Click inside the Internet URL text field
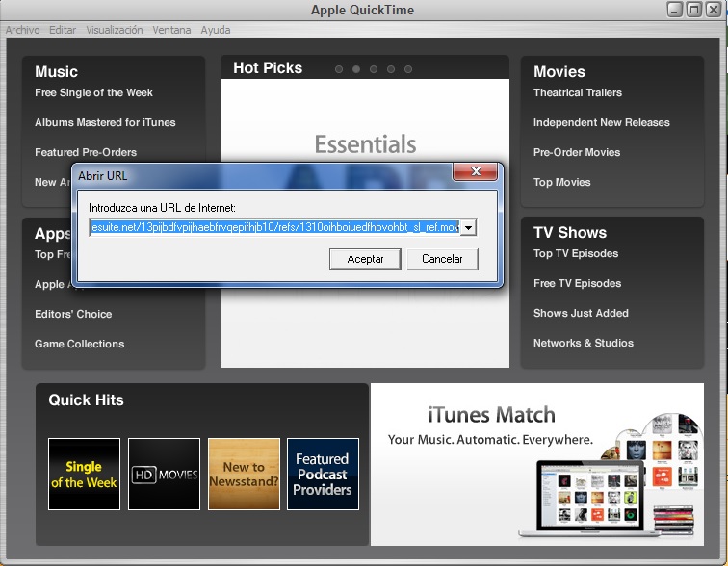 (x=274, y=227)
